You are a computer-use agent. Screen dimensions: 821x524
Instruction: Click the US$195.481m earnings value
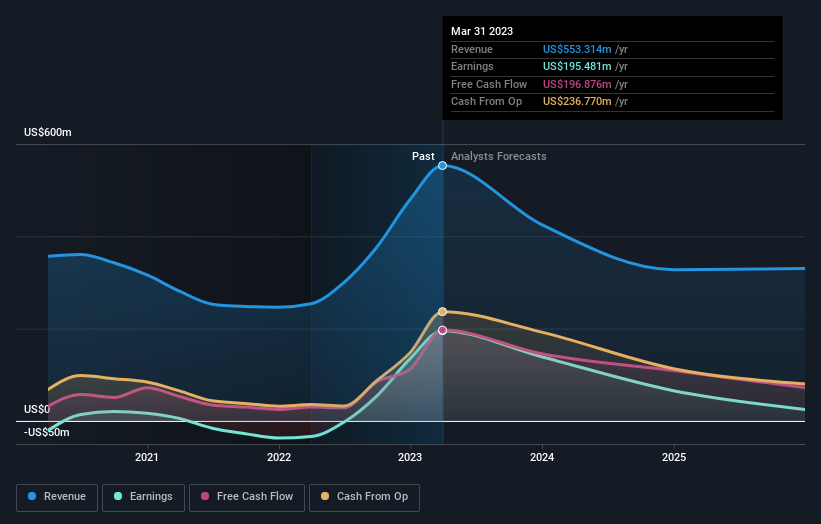(577, 66)
